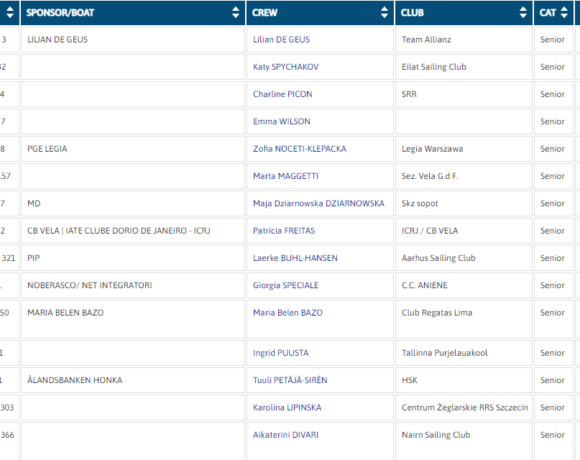
Task: Select club cell Centrum Żeglarskie RRS Szczecin
Action: tap(464, 407)
